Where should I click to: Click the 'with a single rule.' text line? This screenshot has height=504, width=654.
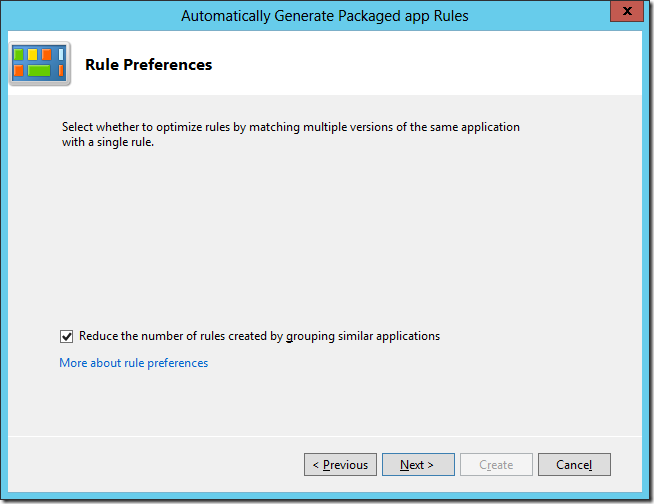tap(108, 142)
